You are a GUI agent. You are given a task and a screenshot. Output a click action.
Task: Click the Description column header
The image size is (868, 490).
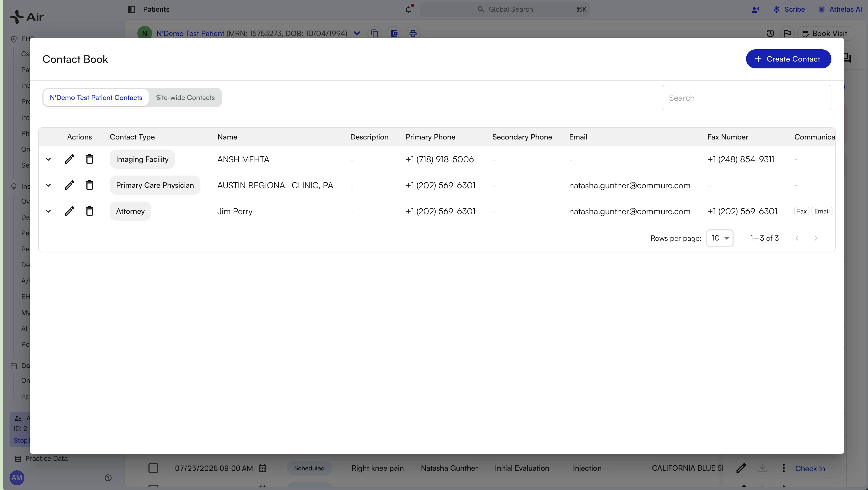[369, 137]
